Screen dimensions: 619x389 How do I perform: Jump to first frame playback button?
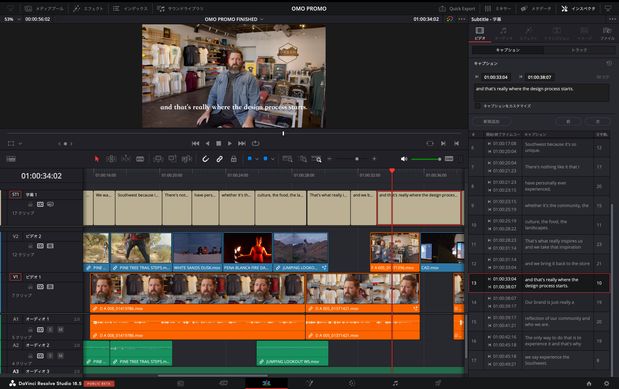(x=195, y=143)
